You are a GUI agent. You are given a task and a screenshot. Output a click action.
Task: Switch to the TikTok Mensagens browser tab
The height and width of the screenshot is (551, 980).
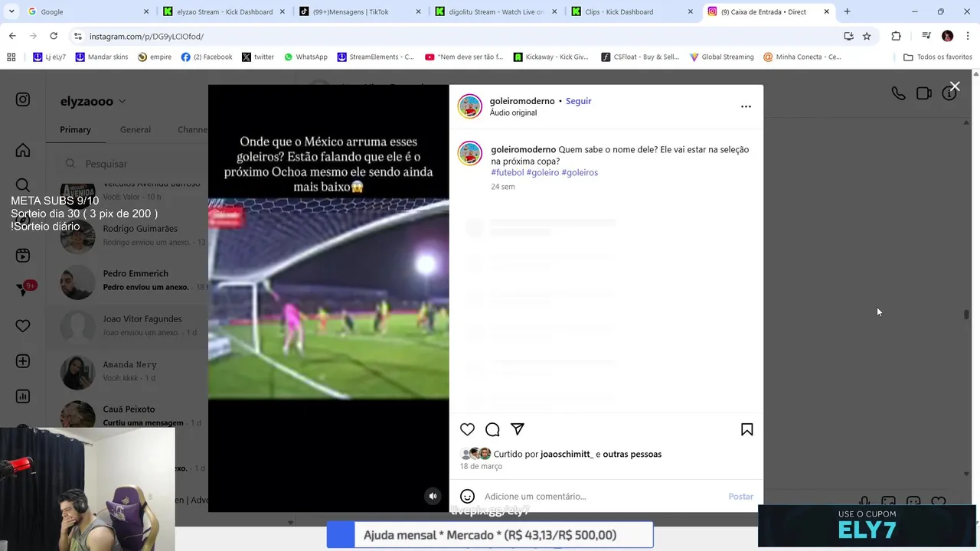(x=358, y=11)
